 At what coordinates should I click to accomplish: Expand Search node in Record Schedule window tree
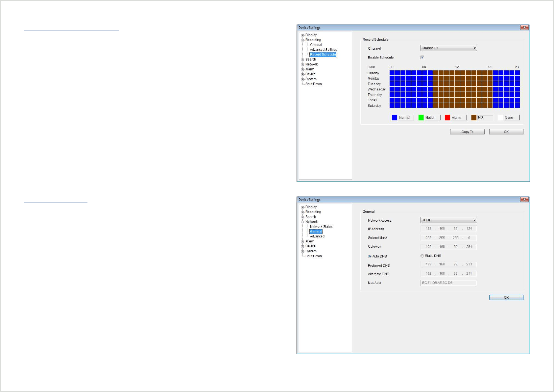coord(302,60)
